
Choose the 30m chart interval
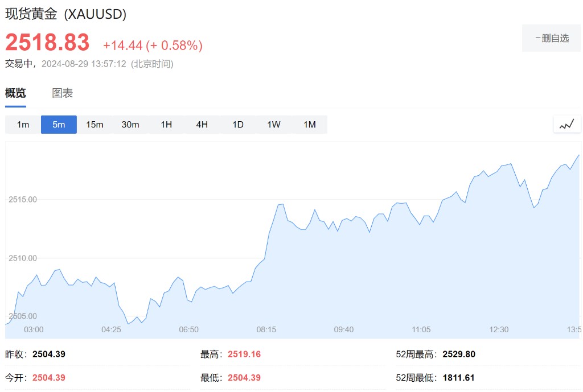click(130, 125)
